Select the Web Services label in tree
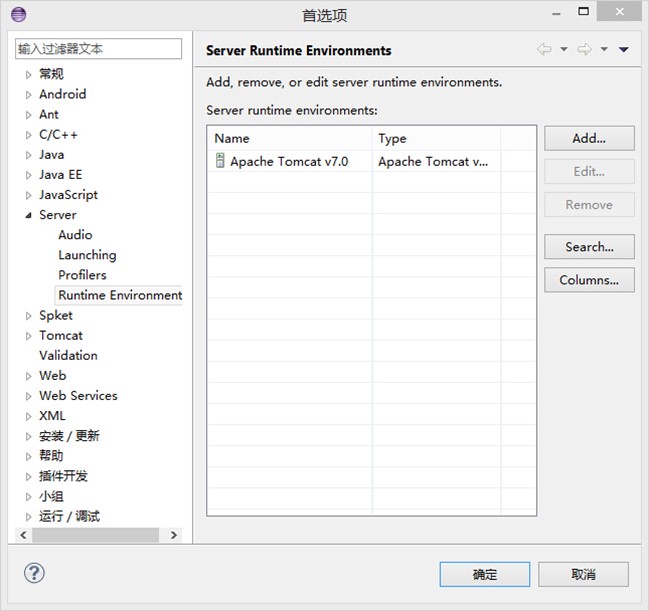Image resolution: width=649 pixels, height=611 pixels. (x=78, y=395)
